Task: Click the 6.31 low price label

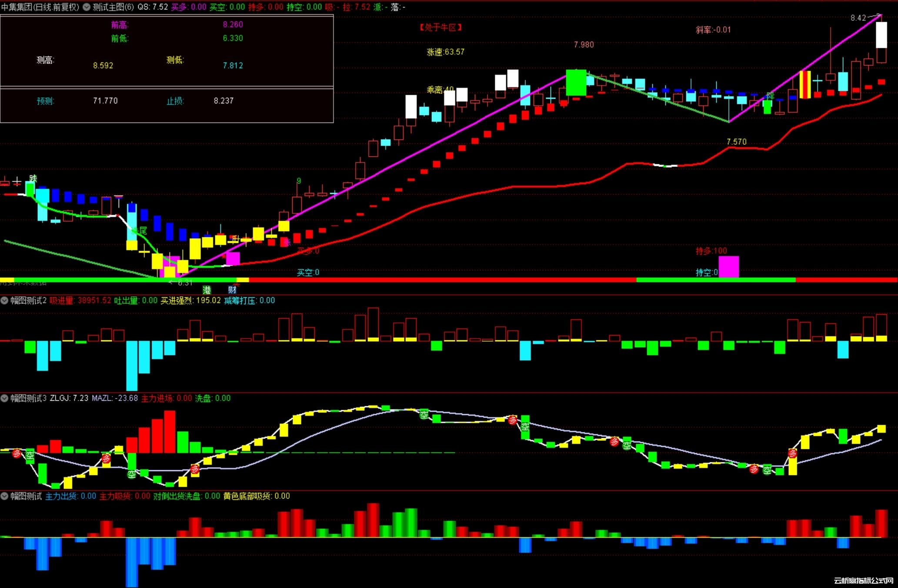Action: (185, 283)
